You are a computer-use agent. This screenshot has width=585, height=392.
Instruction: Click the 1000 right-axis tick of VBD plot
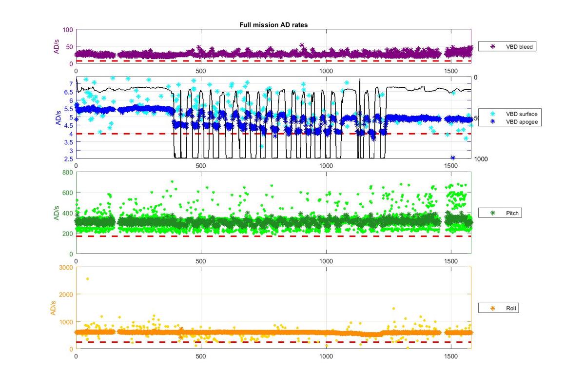click(x=480, y=159)
